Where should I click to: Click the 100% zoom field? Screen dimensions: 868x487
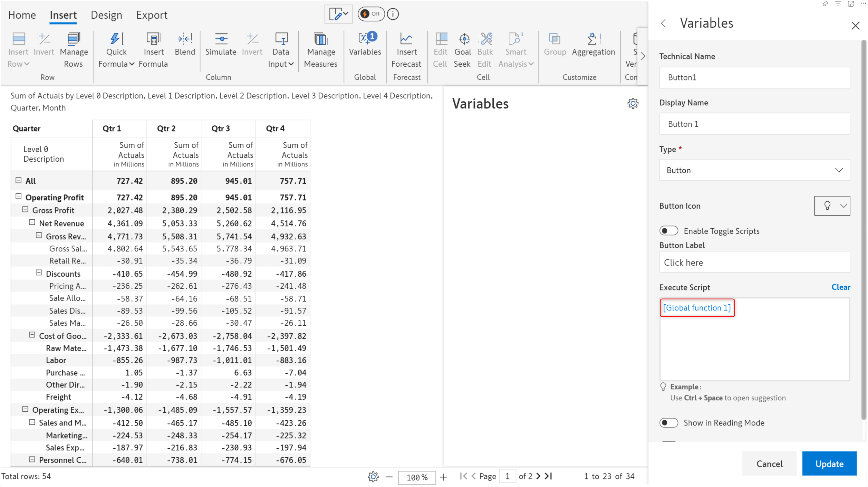point(416,477)
